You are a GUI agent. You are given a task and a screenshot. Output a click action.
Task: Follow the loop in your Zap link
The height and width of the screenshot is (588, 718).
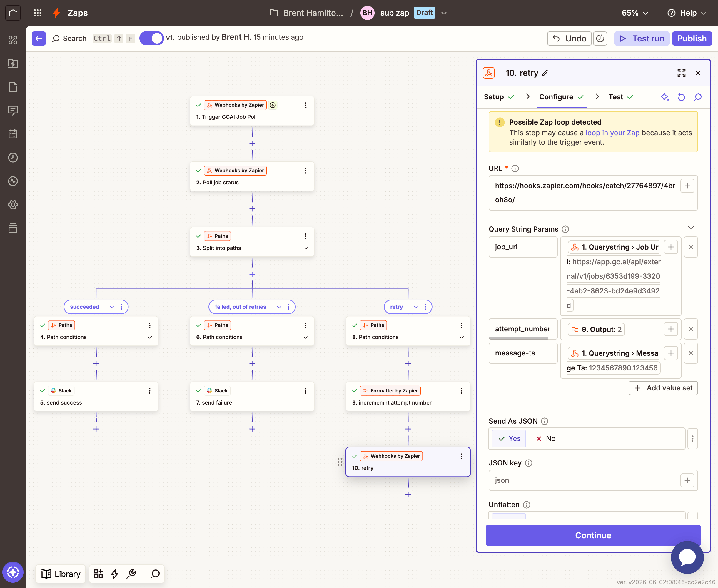tap(612, 133)
